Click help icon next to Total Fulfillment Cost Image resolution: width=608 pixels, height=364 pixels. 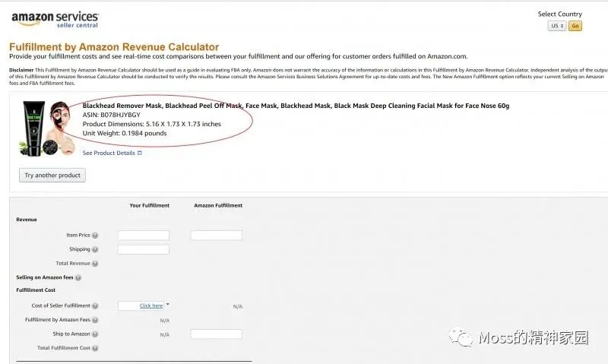point(95,348)
